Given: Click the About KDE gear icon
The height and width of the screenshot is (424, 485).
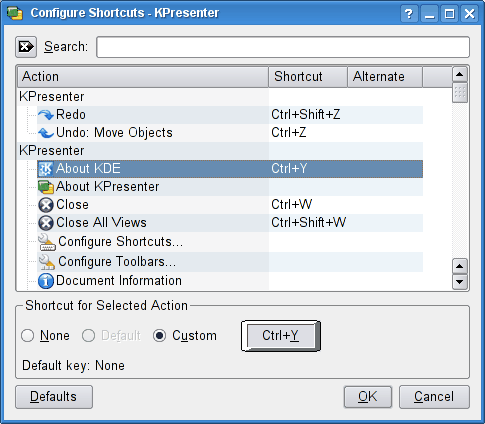Looking at the screenshot, I should (46, 169).
